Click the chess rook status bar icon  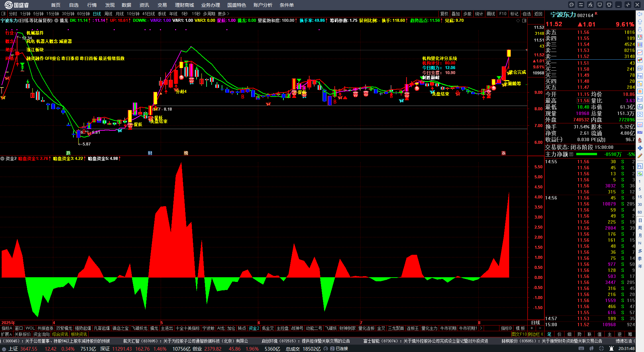pyautogui.click(x=611, y=349)
